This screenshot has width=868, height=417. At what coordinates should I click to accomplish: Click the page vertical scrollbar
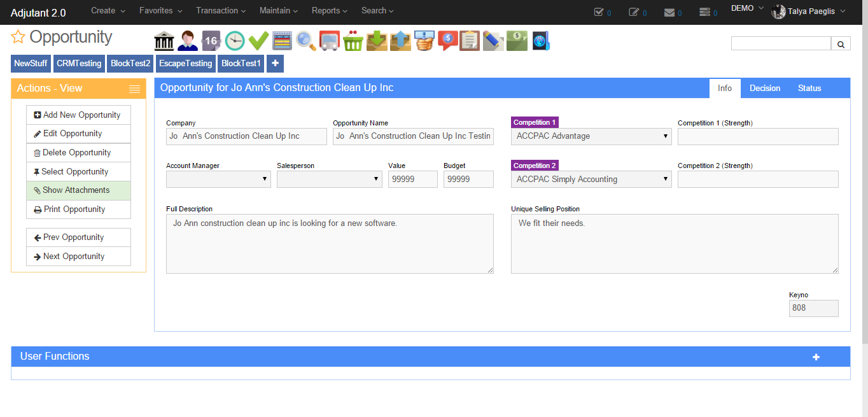pos(864,191)
